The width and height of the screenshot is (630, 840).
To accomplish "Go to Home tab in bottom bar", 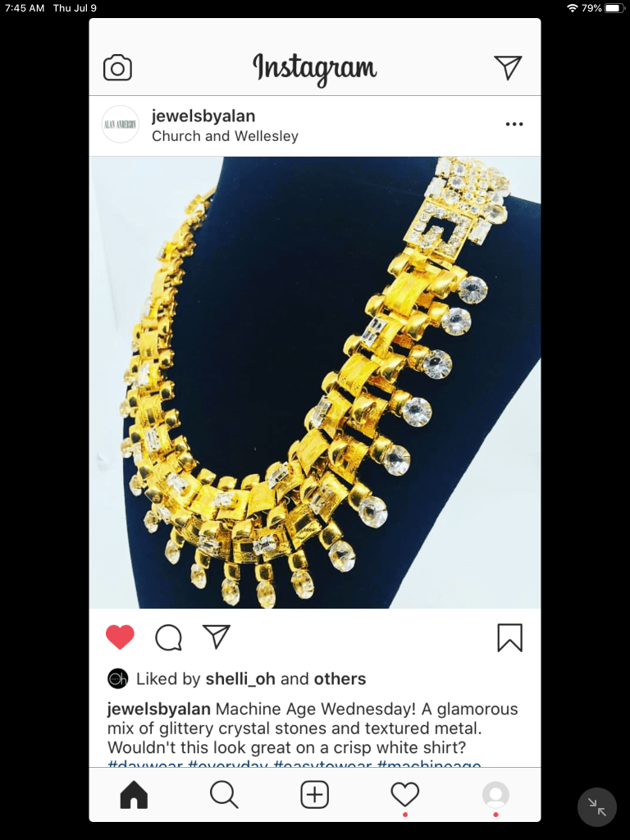I will pyautogui.click(x=134, y=794).
